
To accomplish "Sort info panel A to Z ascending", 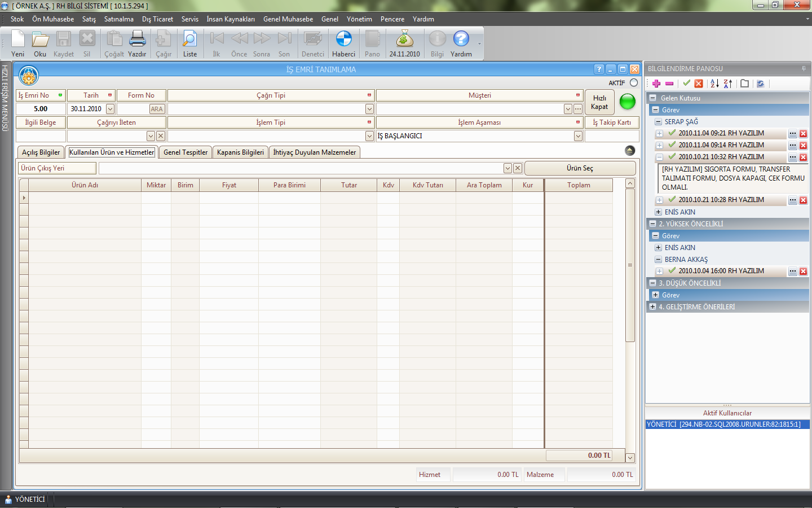I will [714, 84].
